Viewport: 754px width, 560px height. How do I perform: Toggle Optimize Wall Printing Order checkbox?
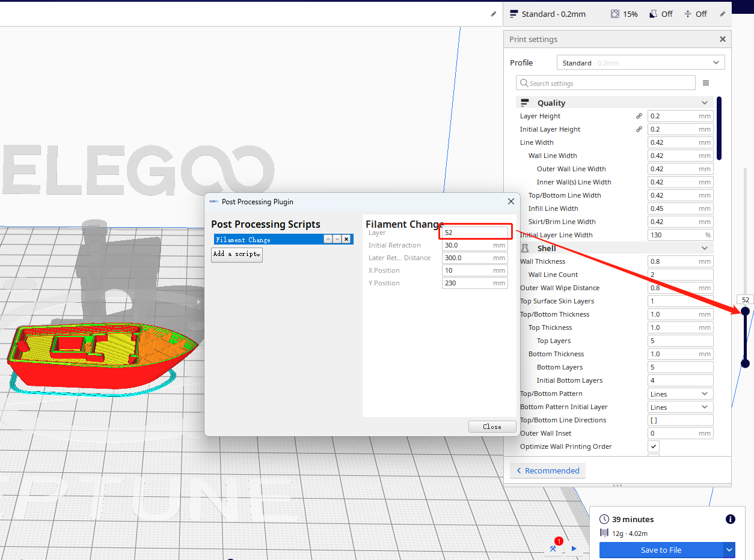click(654, 446)
